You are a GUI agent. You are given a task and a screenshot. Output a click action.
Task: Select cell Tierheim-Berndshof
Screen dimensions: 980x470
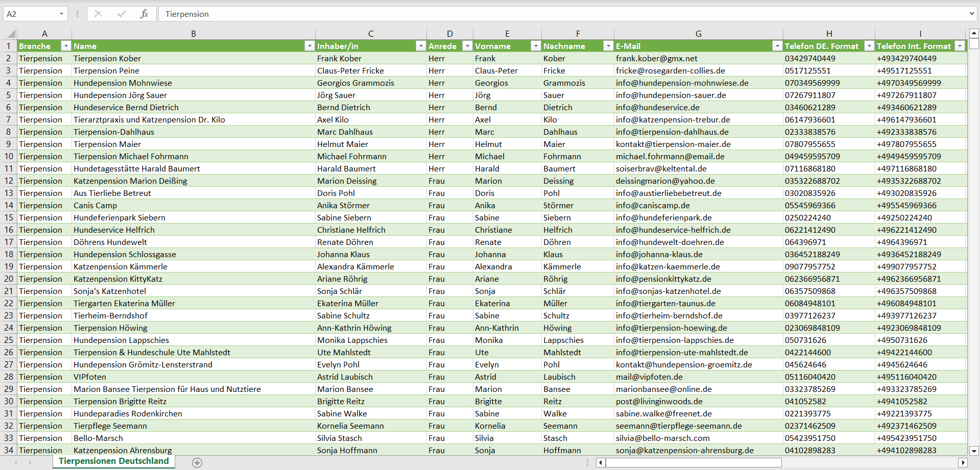(194, 315)
